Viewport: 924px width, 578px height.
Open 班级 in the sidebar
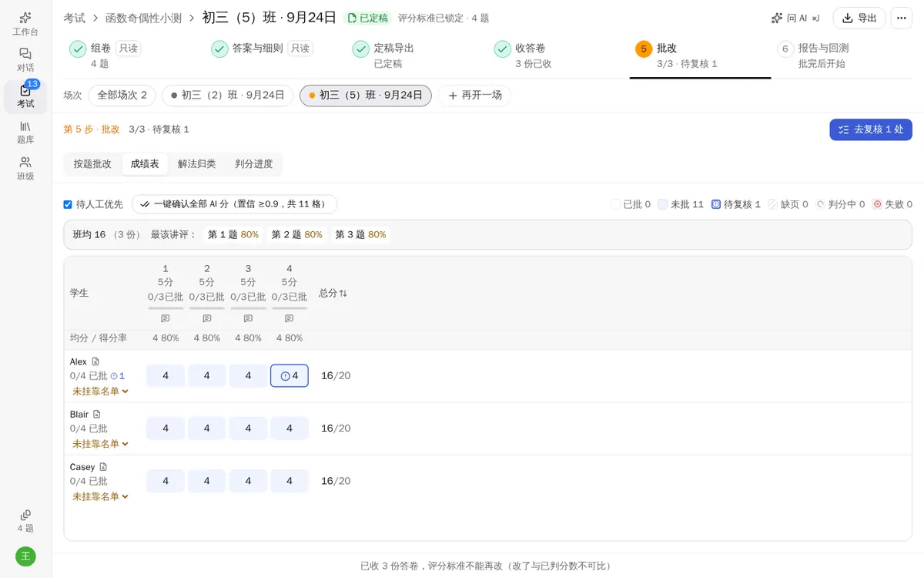[x=25, y=169]
